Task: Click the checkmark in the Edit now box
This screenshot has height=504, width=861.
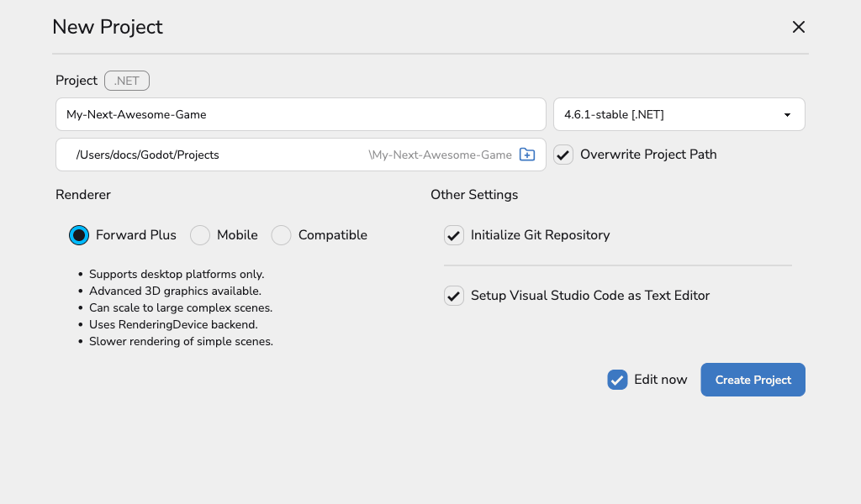Action: [x=617, y=380]
